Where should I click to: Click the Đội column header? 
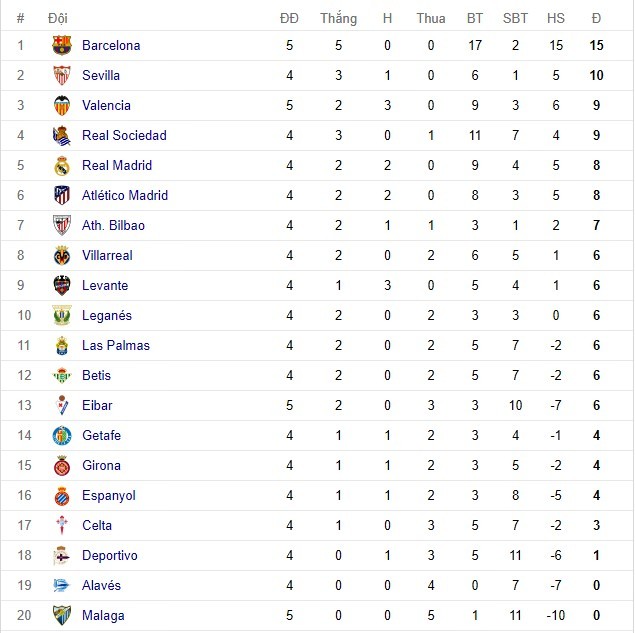pyautogui.click(x=57, y=18)
